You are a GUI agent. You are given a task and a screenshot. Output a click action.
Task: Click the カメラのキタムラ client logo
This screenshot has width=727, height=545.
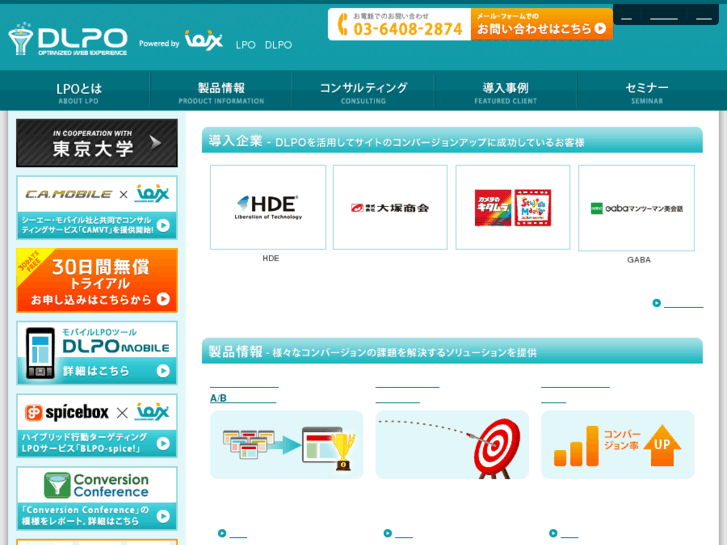(513, 207)
